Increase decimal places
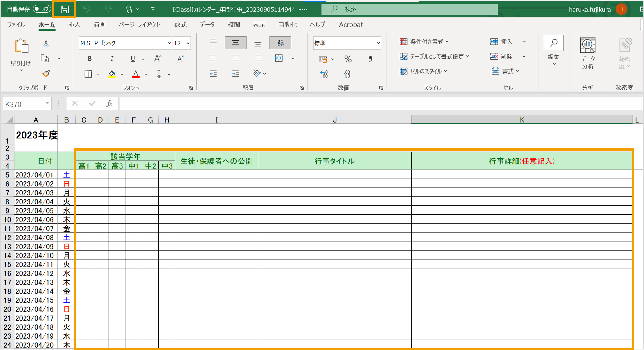 pos(324,74)
